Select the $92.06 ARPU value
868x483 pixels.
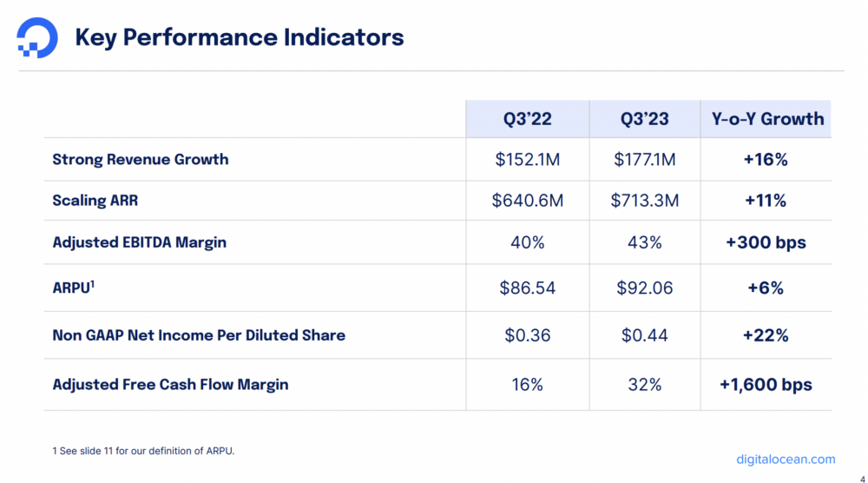[644, 288]
